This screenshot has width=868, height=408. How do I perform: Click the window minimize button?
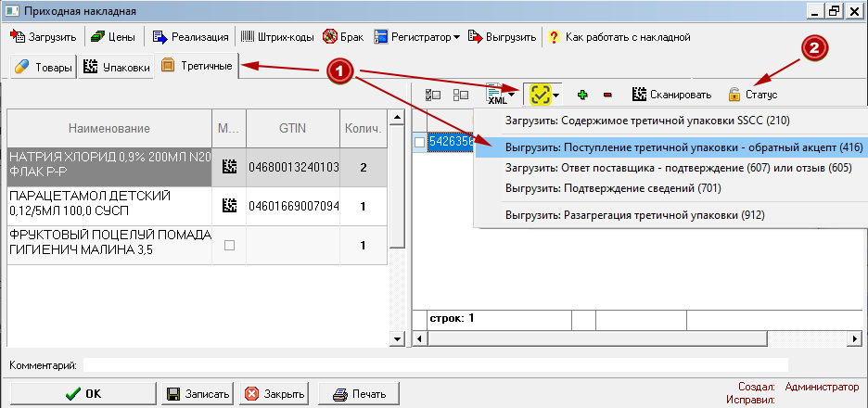coord(814,10)
